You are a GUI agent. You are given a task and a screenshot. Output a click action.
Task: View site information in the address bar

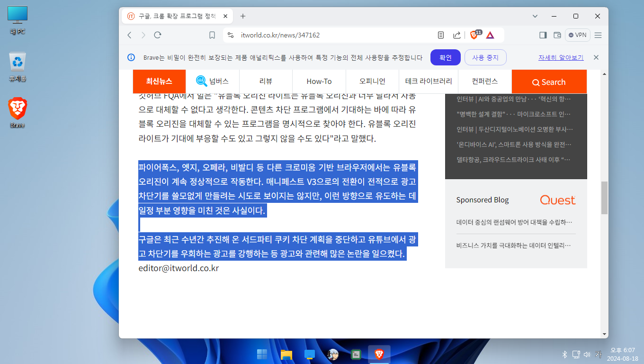click(x=231, y=35)
